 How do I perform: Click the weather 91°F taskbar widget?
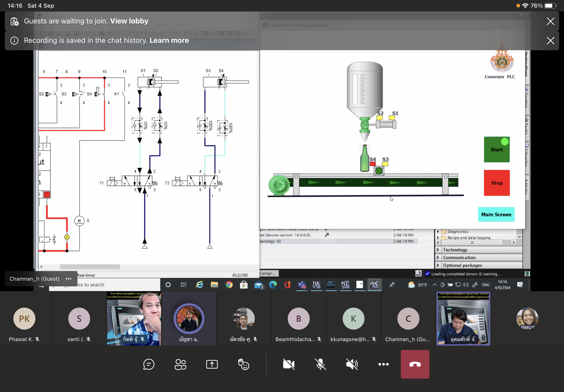point(418,285)
